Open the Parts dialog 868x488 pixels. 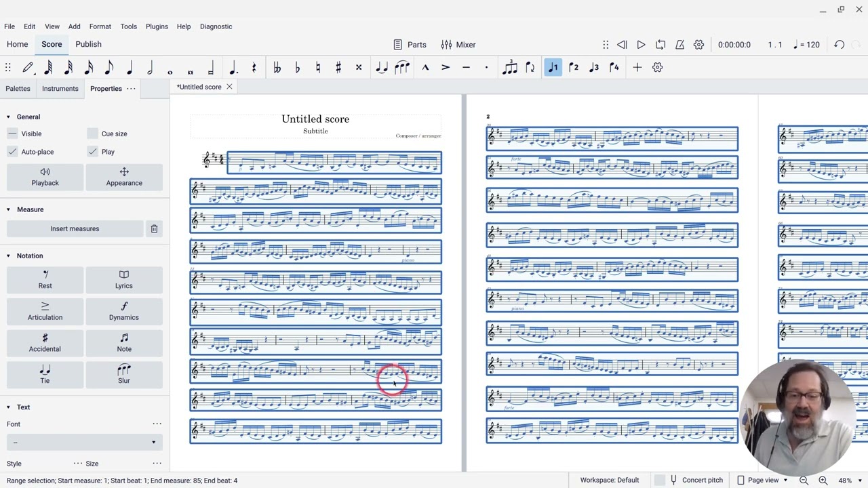coord(410,45)
